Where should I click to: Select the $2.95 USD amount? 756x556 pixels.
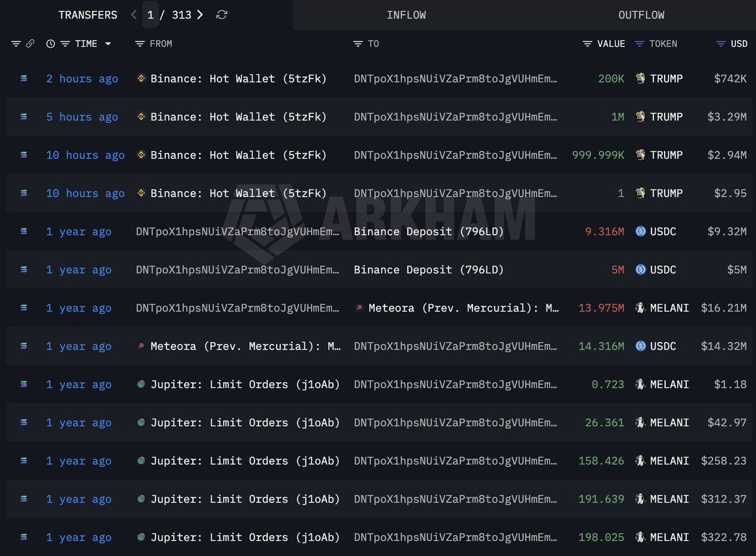[x=730, y=193]
